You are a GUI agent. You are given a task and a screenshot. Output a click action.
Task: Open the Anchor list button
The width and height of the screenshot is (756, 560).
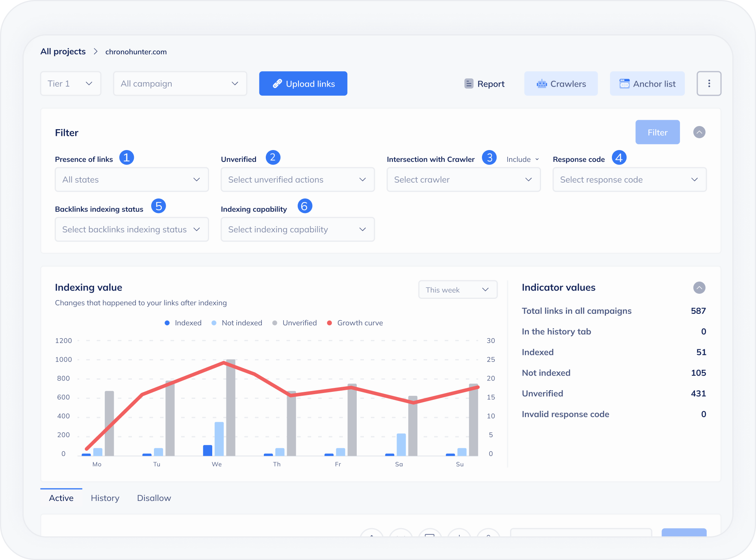coord(647,83)
